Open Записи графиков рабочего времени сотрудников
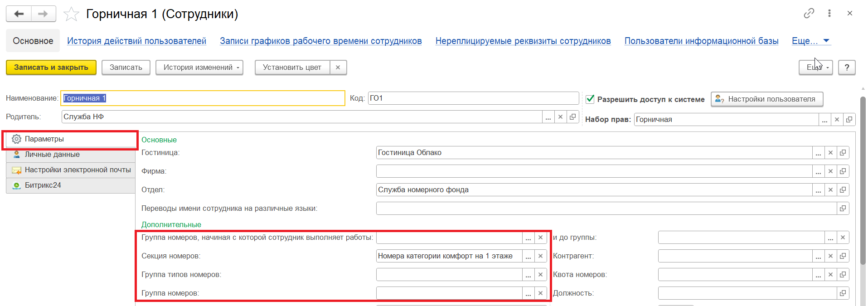This screenshot has height=306, width=868. tap(321, 41)
